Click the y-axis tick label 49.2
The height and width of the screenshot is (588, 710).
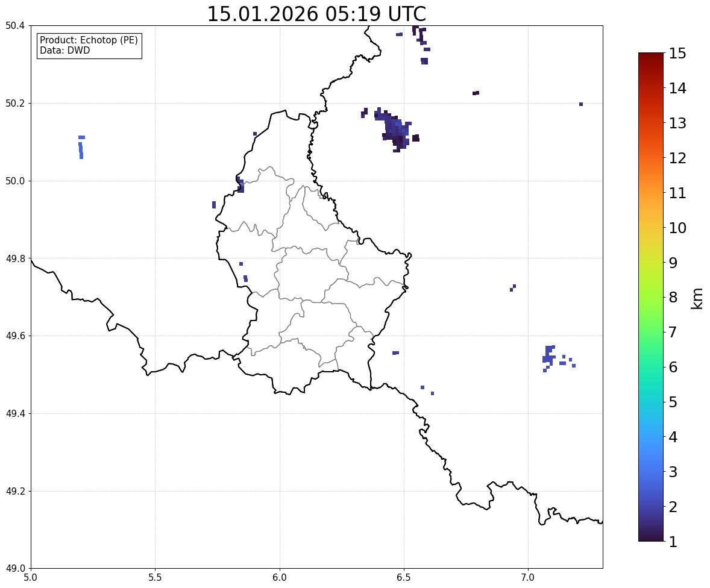(x=15, y=491)
